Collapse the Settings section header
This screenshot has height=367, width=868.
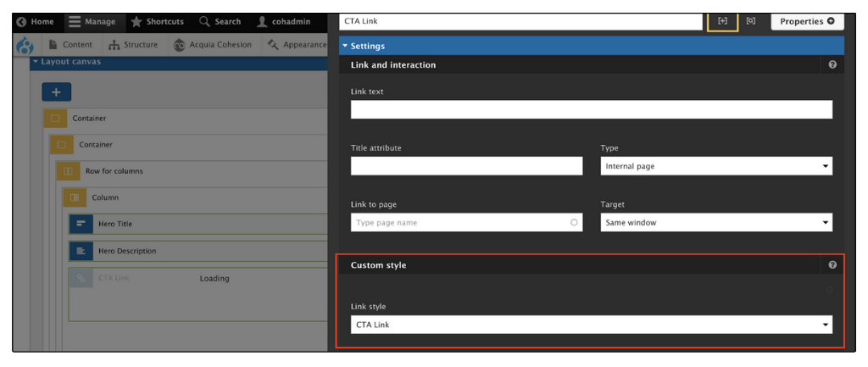[x=592, y=46]
